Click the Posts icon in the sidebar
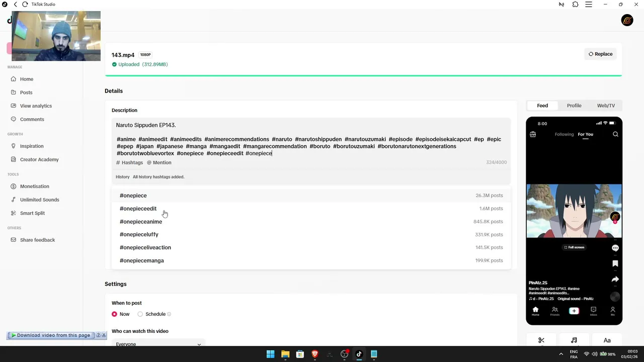644x362 pixels. point(15,93)
